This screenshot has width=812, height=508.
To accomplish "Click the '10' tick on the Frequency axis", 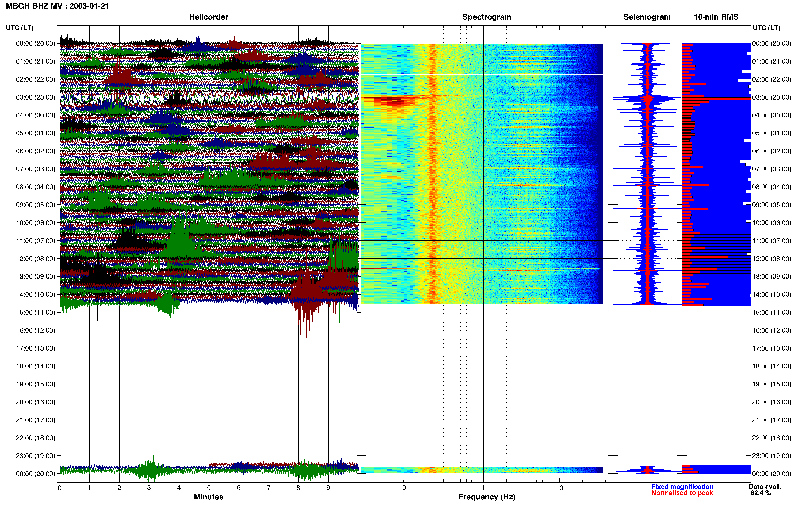I will [x=559, y=488].
